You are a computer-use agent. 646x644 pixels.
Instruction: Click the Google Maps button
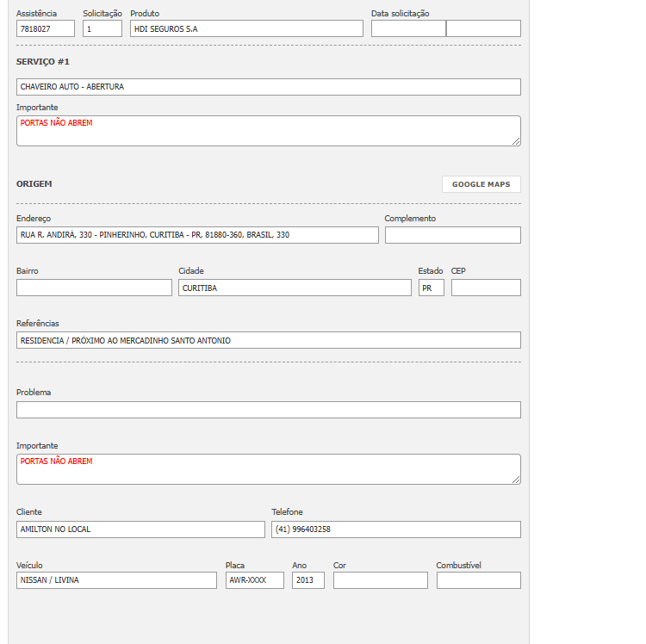481,184
